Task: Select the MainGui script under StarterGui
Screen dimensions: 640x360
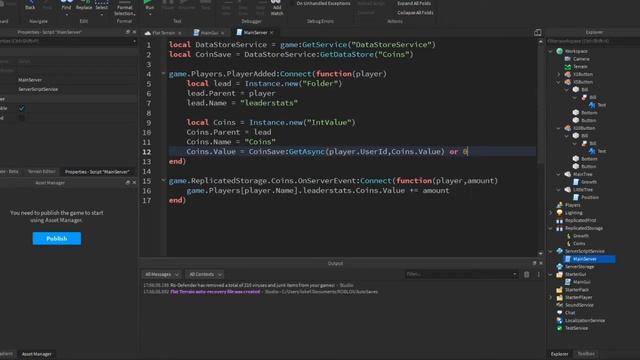Action: tap(581, 282)
